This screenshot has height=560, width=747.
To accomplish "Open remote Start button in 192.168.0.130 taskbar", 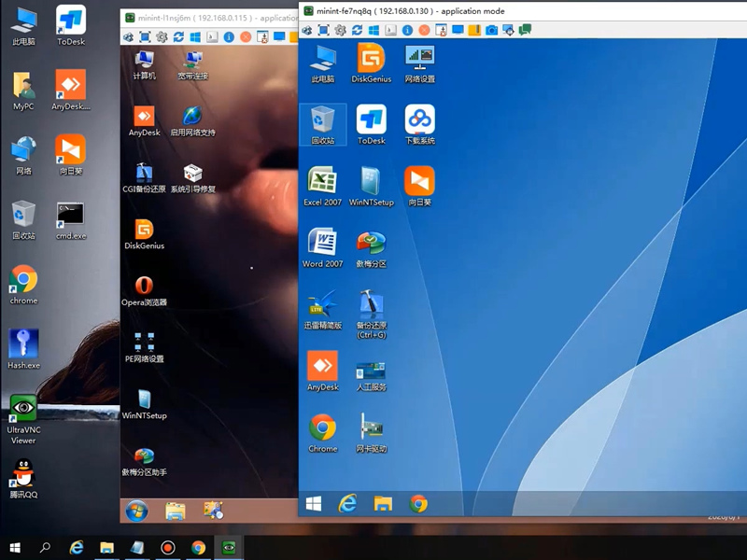I will [314, 504].
